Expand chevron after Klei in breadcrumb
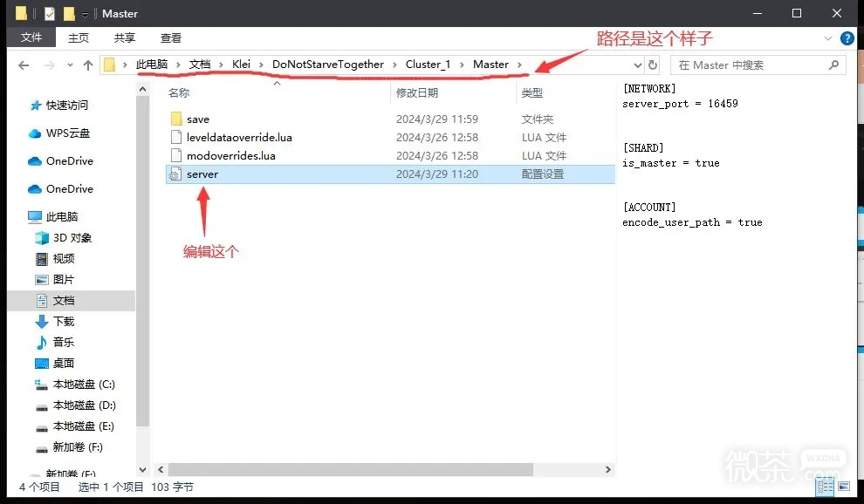This screenshot has height=504, width=864. 261,65
